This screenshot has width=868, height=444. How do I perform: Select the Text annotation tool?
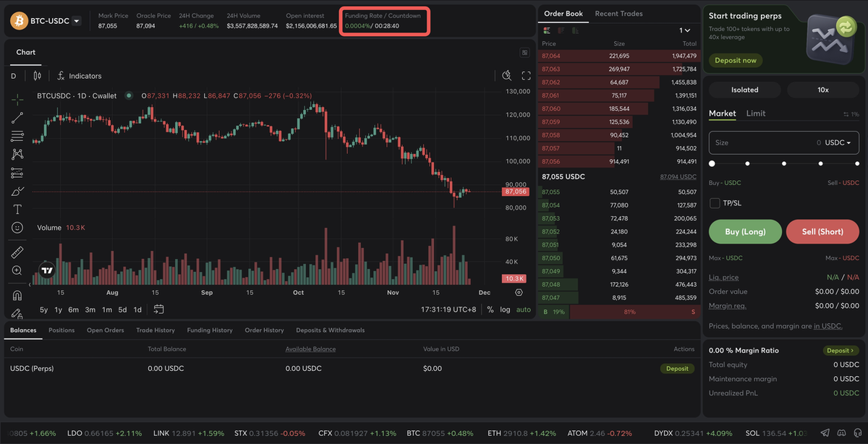[x=17, y=209]
